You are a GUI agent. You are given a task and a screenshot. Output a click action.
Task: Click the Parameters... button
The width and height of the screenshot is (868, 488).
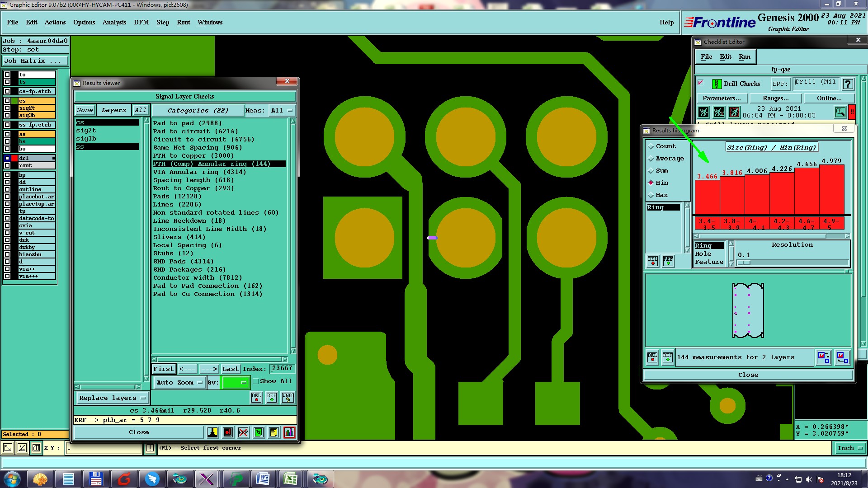(x=722, y=98)
